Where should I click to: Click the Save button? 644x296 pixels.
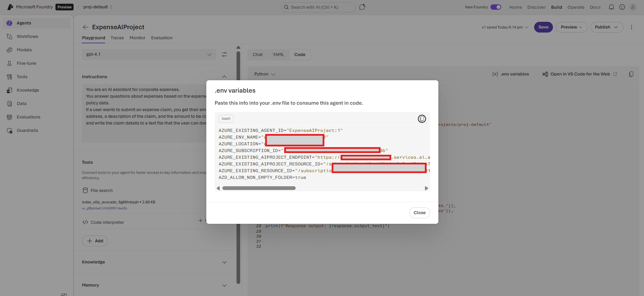tap(544, 27)
